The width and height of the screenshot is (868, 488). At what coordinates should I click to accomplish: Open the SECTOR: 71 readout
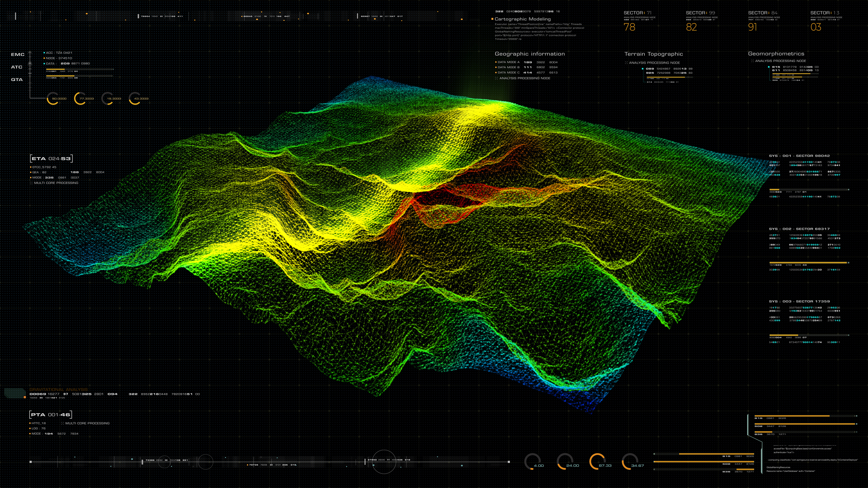pos(637,13)
